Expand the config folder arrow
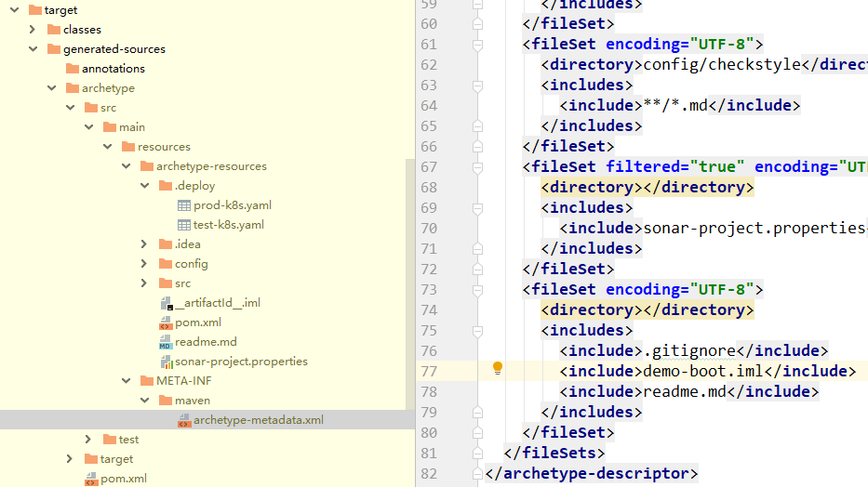This screenshot has width=868, height=487. 144,264
